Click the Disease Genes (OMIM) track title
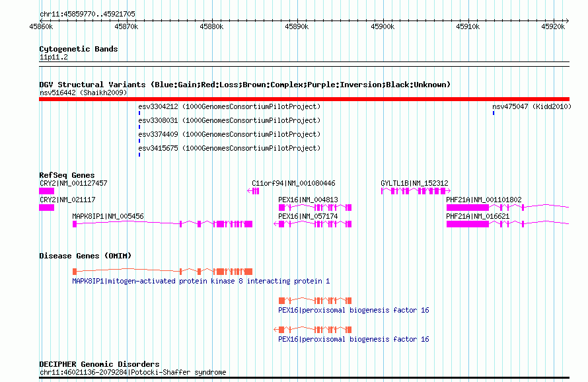This screenshot has height=382, width=588. 85,256
